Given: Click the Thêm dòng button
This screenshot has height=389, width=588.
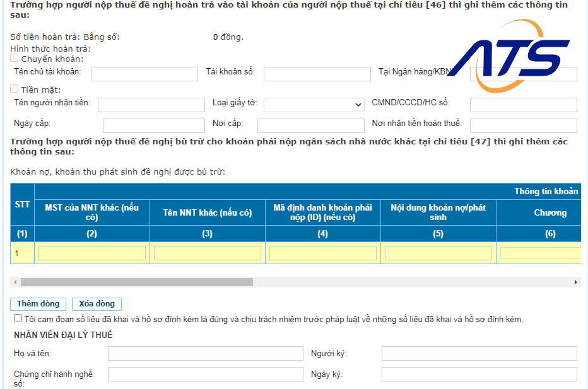Looking at the screenshot, I should point(38,304).
